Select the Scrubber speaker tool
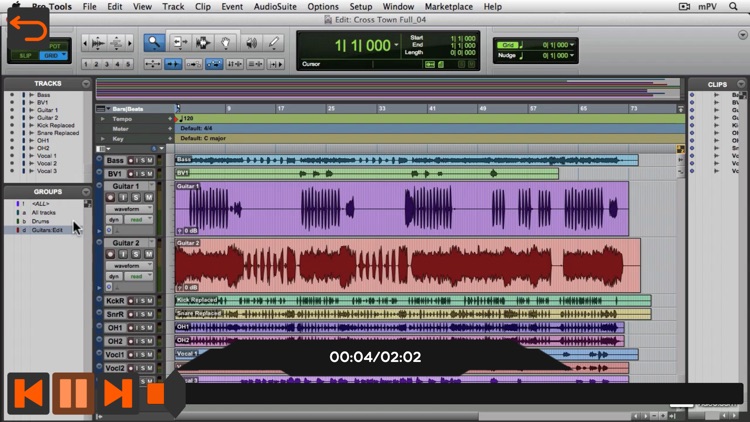 [251, 43]
